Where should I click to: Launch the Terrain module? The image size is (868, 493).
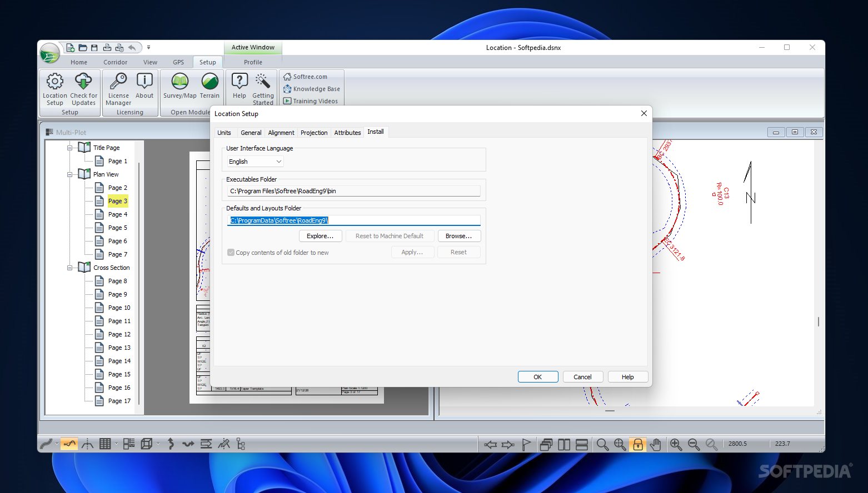click(x=209, y=86)
